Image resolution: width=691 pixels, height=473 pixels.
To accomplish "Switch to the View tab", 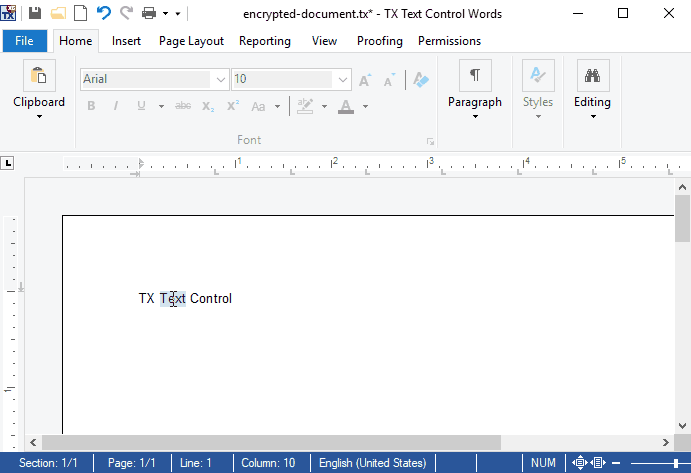I will pos(324,41).
